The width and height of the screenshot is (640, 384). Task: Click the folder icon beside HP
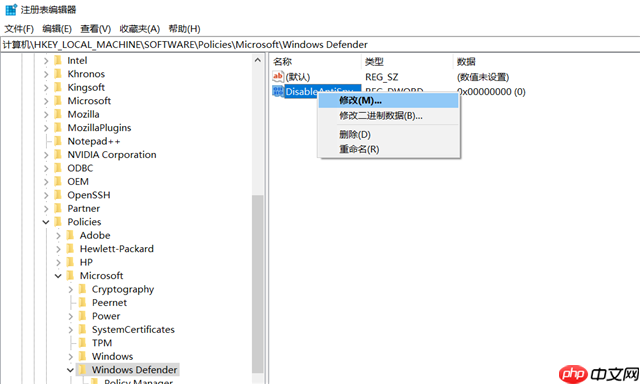click(x=71, y=262)
